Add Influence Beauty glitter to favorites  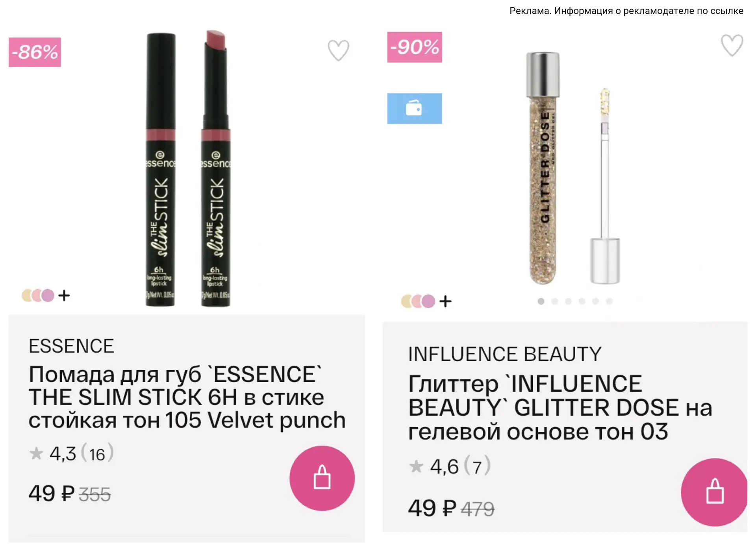[732, 45]
